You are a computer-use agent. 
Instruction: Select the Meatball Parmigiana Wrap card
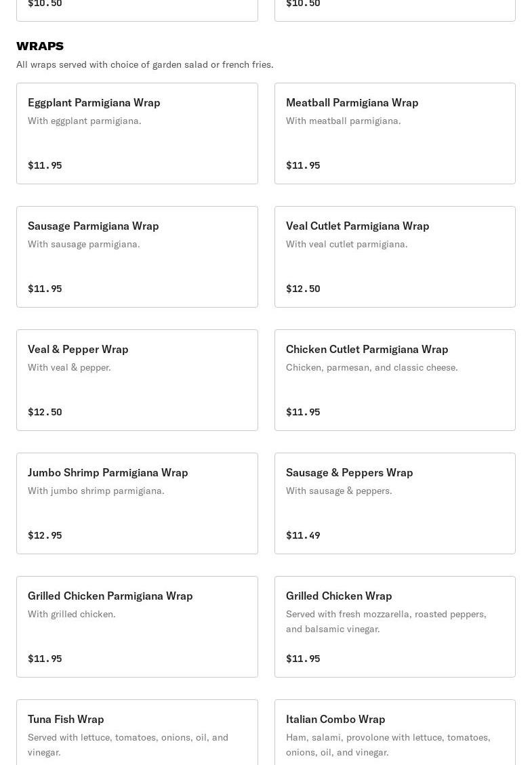click(395, 133)
